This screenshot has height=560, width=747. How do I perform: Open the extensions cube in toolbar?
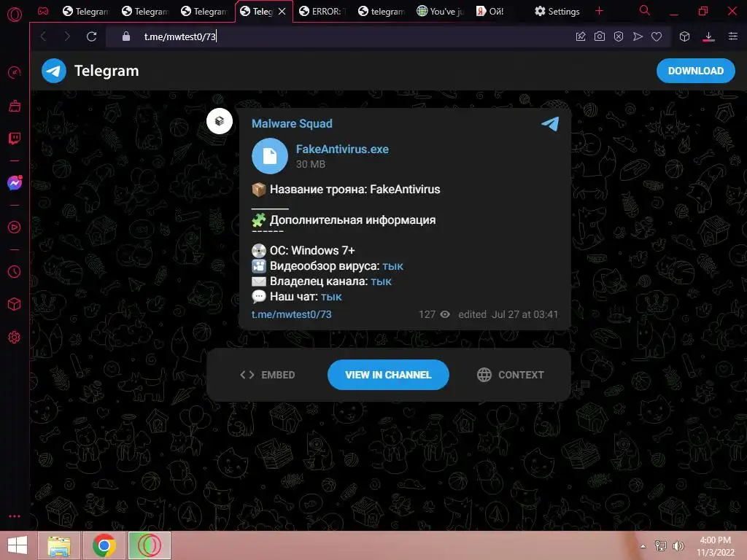(684, 36)
